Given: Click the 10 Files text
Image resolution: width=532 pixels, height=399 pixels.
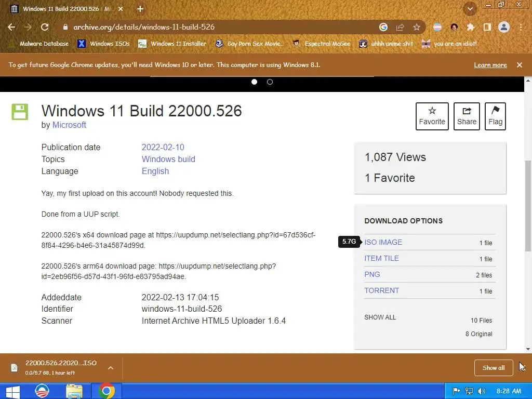Looking at the screenshot, I should [x=481, y=320].
